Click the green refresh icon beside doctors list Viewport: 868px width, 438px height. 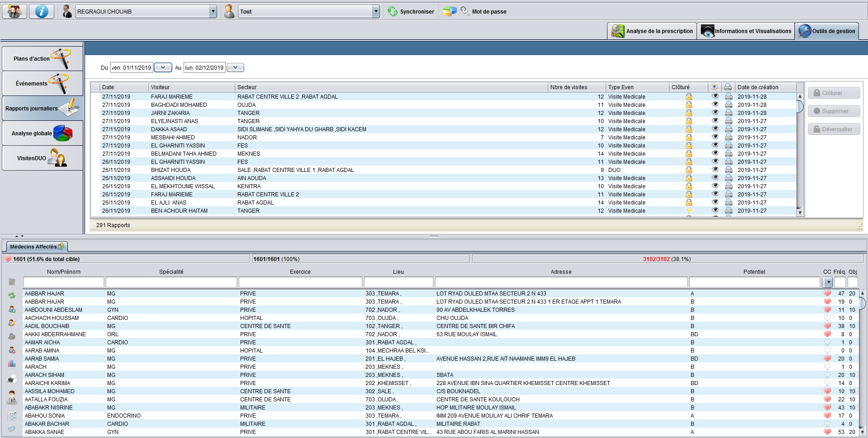pyautogui.click(x=12, y=295)
